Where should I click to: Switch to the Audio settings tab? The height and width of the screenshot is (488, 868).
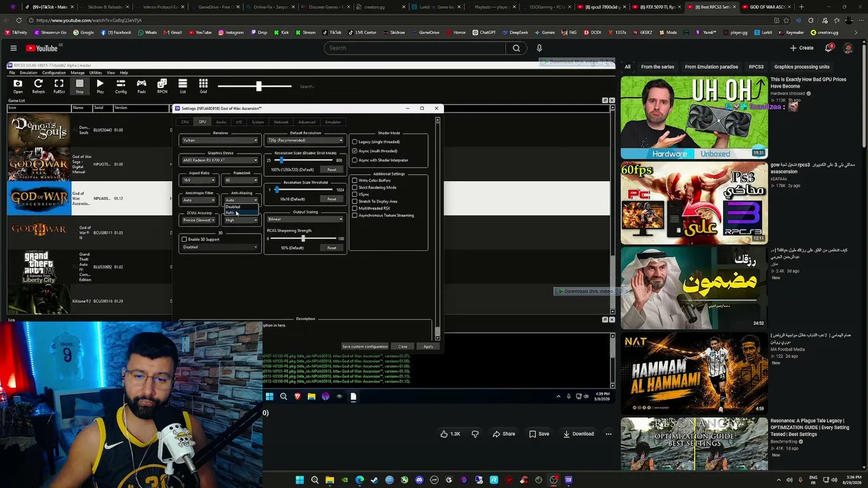click(221, 122)
